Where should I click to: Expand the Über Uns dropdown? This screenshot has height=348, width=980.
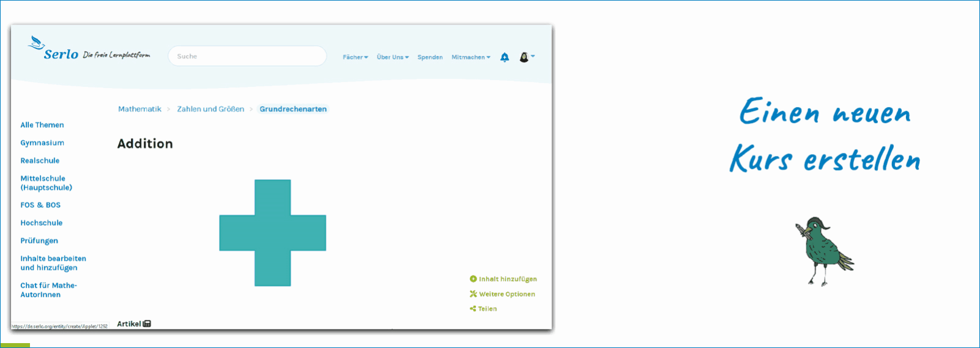pyautogui.click(x=392, y=57)
